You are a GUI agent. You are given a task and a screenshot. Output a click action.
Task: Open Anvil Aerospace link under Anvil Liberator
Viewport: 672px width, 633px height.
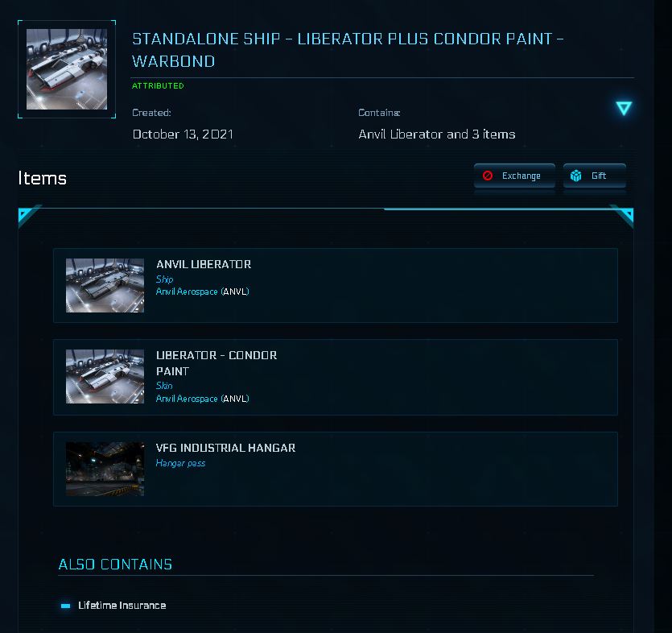187,292
